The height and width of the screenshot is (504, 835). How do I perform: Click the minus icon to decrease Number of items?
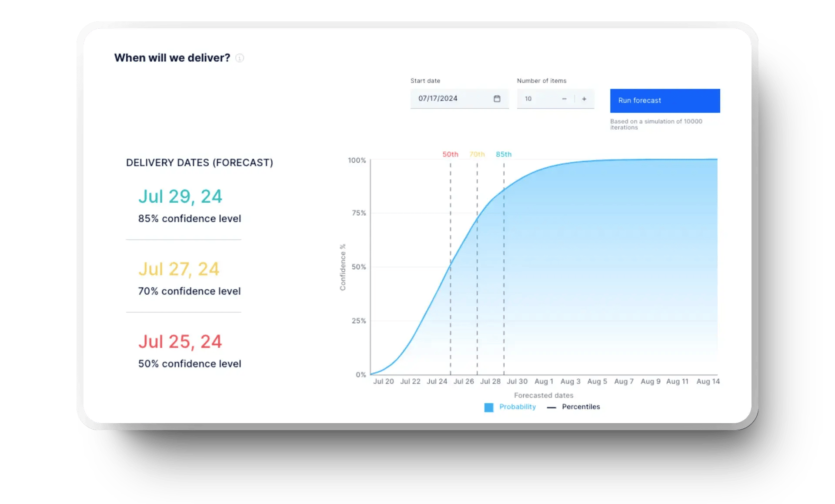[x=564, y=99]
